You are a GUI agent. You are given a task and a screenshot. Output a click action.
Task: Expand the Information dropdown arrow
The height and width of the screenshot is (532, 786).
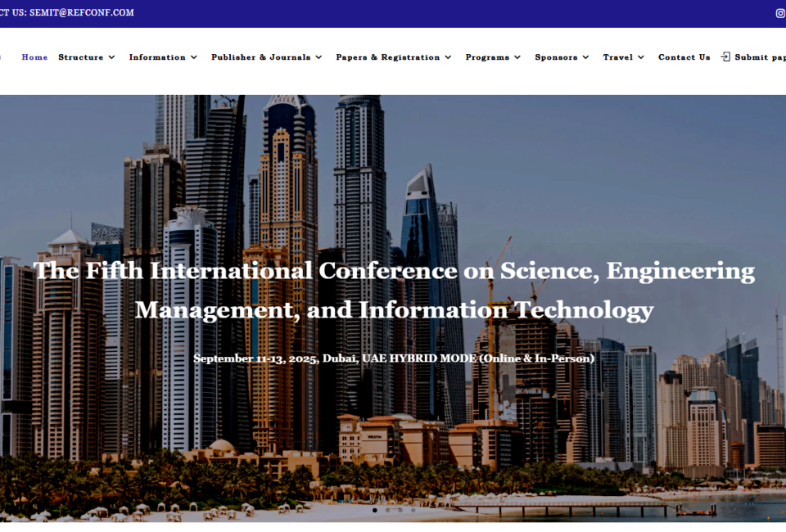click(x=194, y=57)
